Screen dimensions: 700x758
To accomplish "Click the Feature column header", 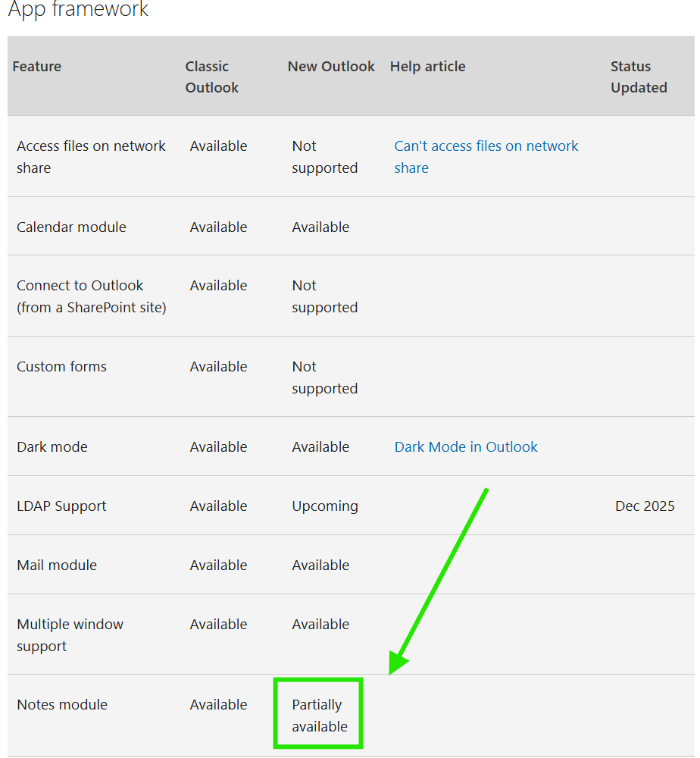I will click(x=36, y=66).
